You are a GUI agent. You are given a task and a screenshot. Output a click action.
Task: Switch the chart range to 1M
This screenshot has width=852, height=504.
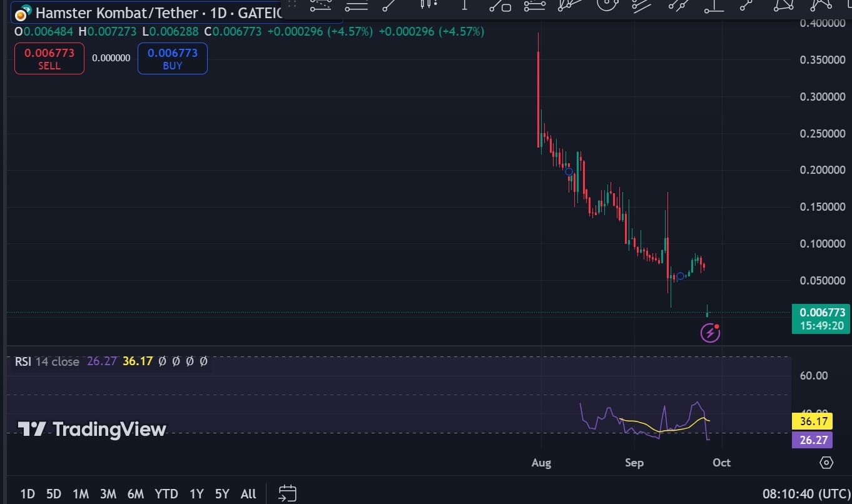(x=81, y=494)
